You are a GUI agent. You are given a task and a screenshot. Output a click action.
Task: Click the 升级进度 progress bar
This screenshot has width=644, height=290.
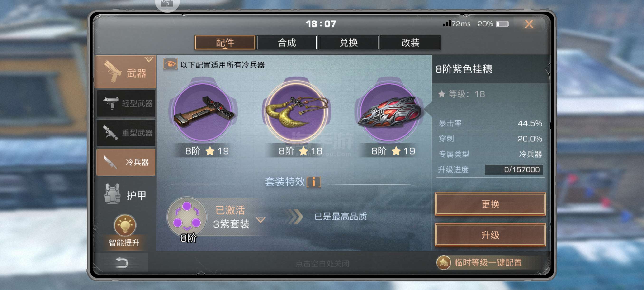click(514, 170)
